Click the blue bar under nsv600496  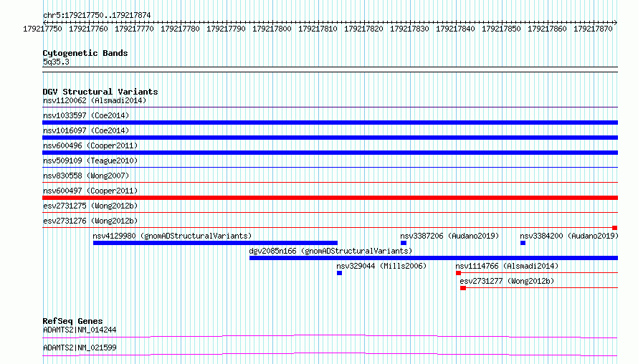point(330,153)
